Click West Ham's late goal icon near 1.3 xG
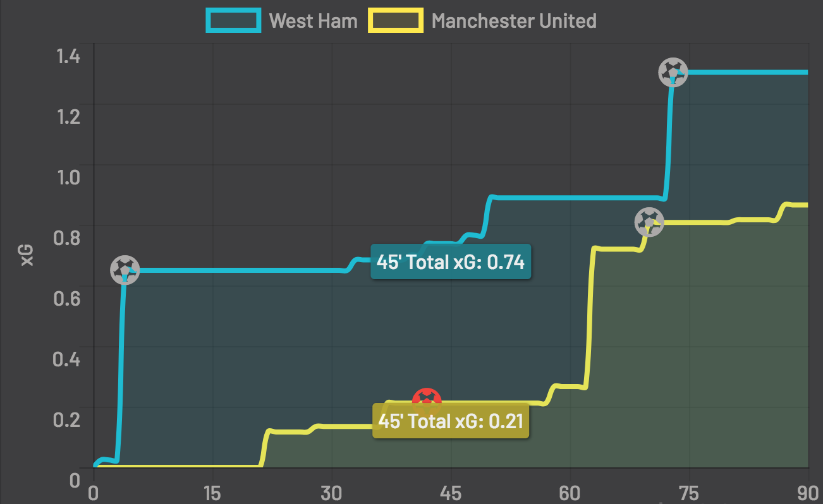This screenshot has width=823, height=504. (x=673, y=73)
